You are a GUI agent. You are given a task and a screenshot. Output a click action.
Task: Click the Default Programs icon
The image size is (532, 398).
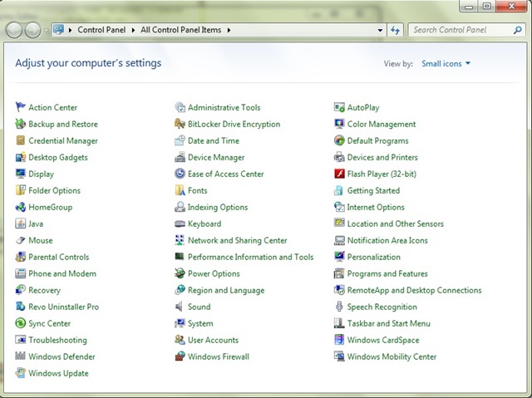tap(339, 140)
